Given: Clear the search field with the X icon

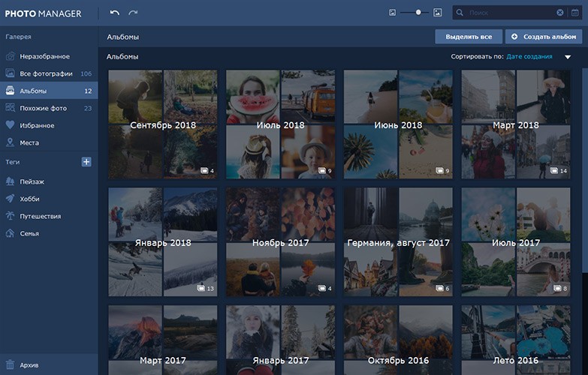Looking at the screenshot, I should 560,13.
